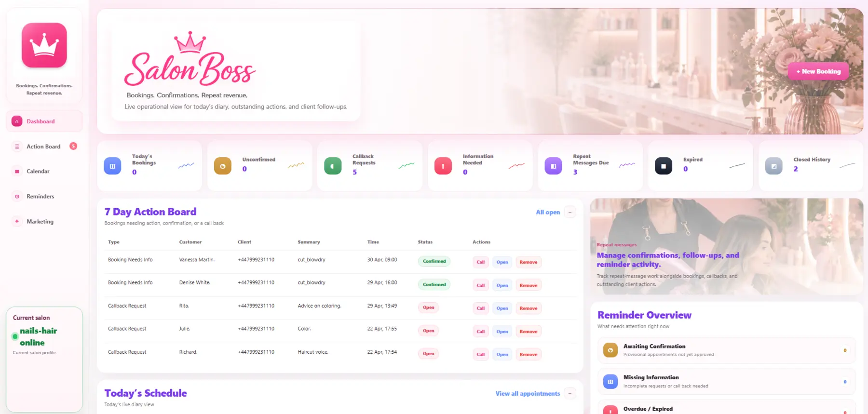This screenshot has width=868, height=414.
Task: Open Vanessa Martin's booking
Action: pyautogui.click(x=502, y=262)
